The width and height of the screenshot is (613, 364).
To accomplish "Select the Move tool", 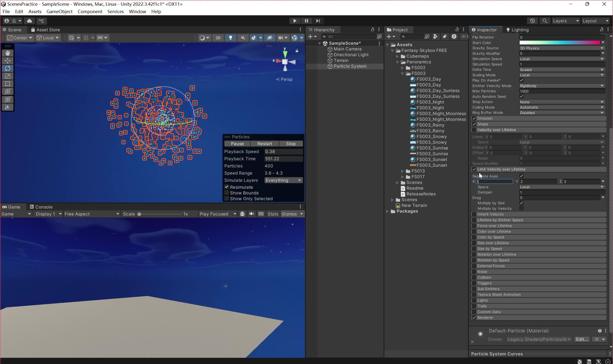I will (x=8, y=61).
